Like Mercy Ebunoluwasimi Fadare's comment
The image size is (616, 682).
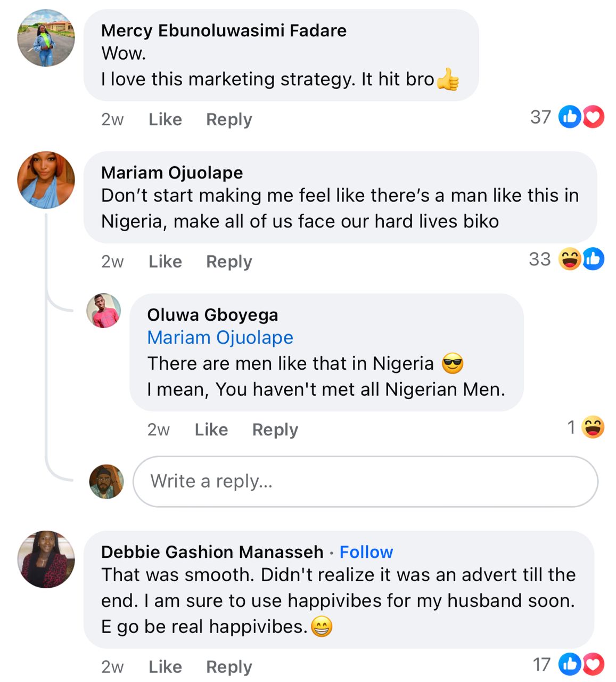pos(165,119)
